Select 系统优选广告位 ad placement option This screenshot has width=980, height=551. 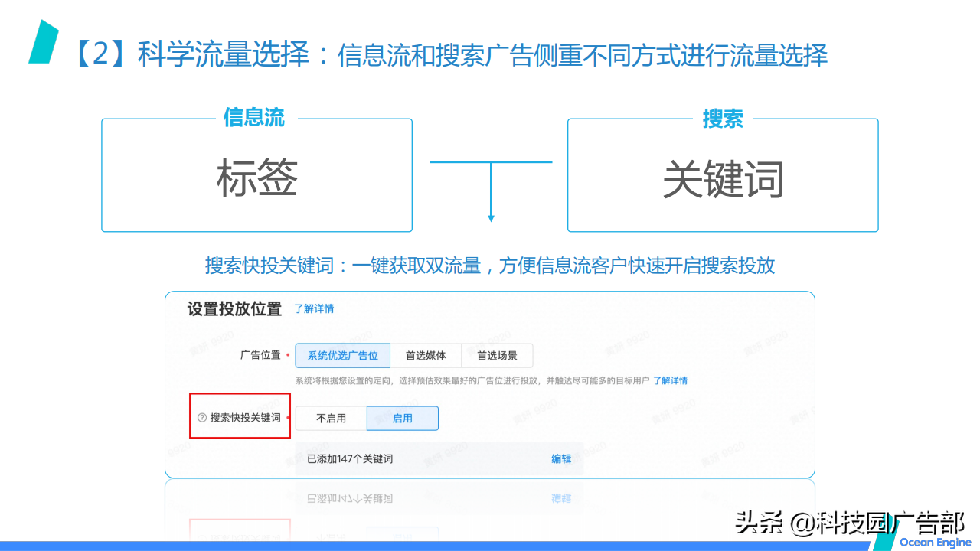coord(343,356)
